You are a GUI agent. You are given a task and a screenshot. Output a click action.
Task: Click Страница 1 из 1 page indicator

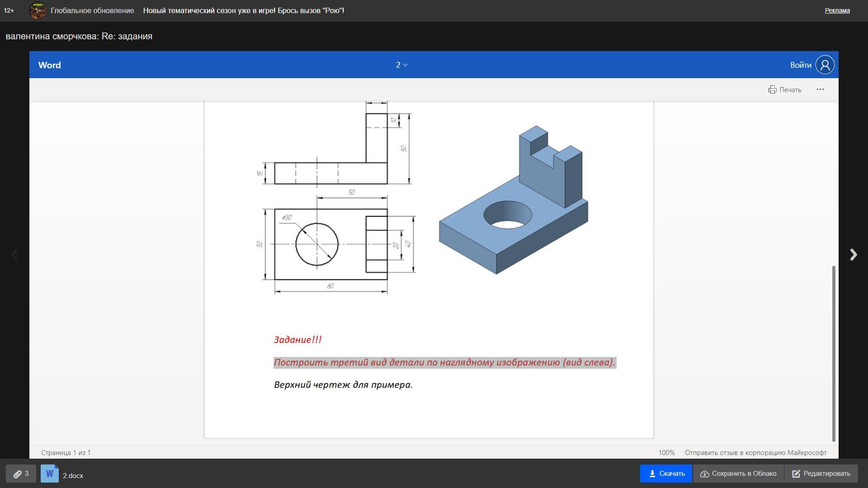click(66, 452)
